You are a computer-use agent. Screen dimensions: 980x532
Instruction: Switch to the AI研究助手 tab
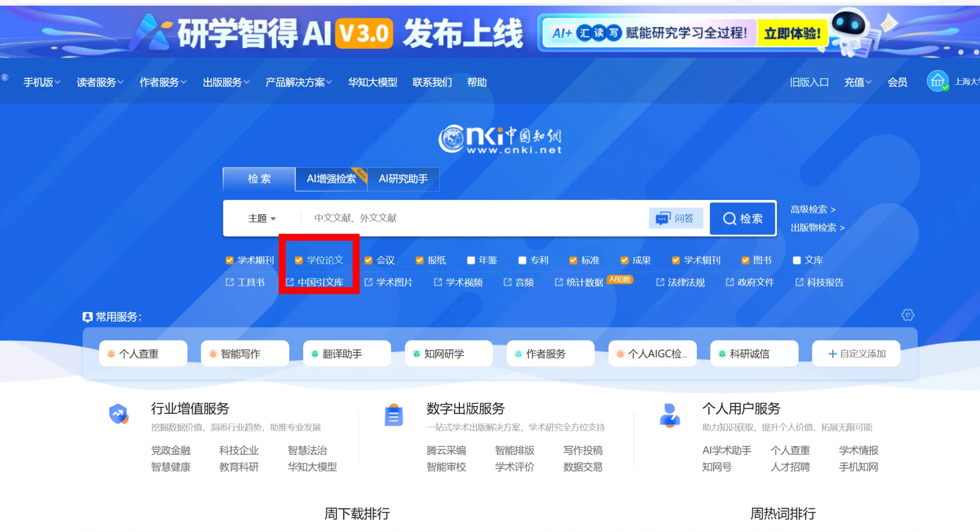403,179
